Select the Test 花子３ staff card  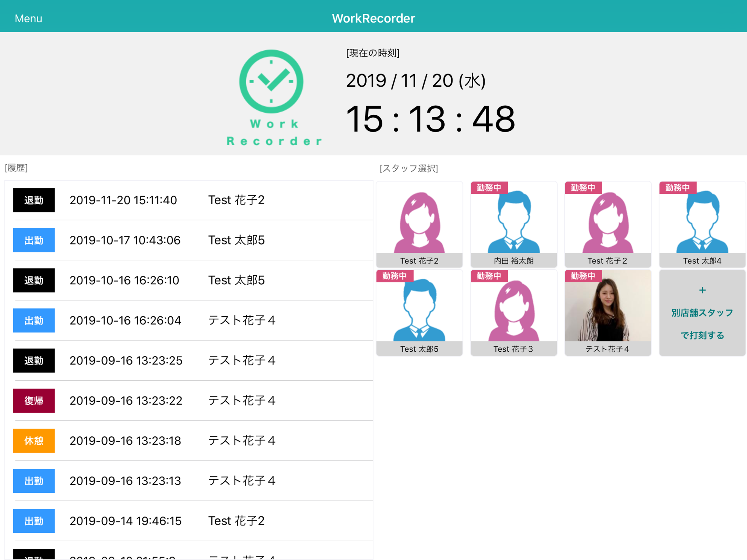(514, 313)
